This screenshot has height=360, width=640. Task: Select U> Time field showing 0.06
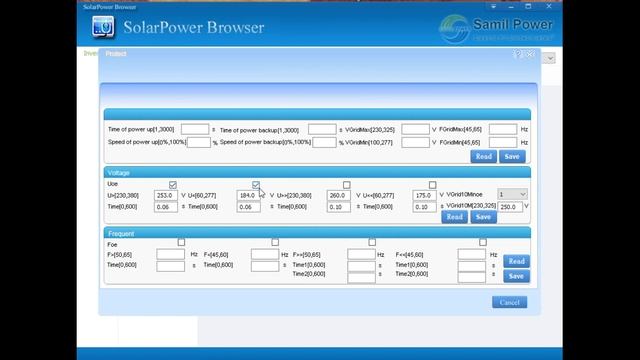pos(166,207)
